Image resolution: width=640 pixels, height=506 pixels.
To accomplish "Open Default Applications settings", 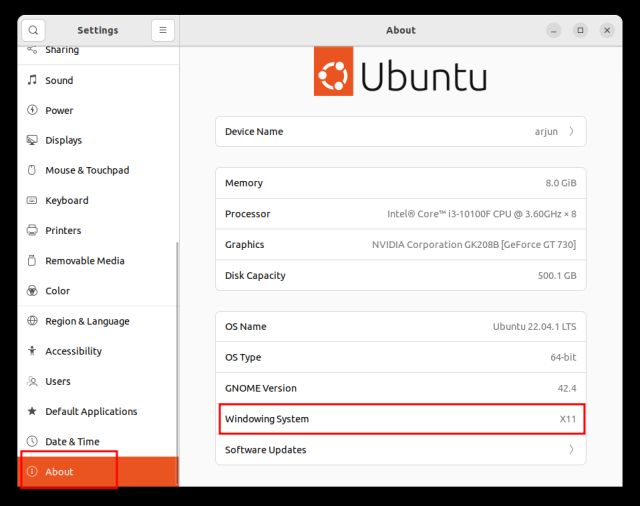I will point(98,411).
